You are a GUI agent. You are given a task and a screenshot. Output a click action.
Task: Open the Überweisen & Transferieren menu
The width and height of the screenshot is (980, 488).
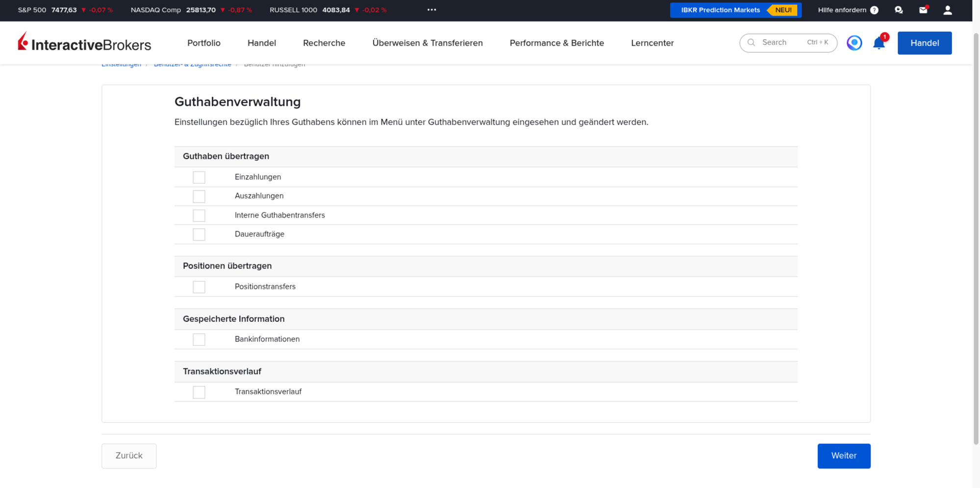coord(427,43)
